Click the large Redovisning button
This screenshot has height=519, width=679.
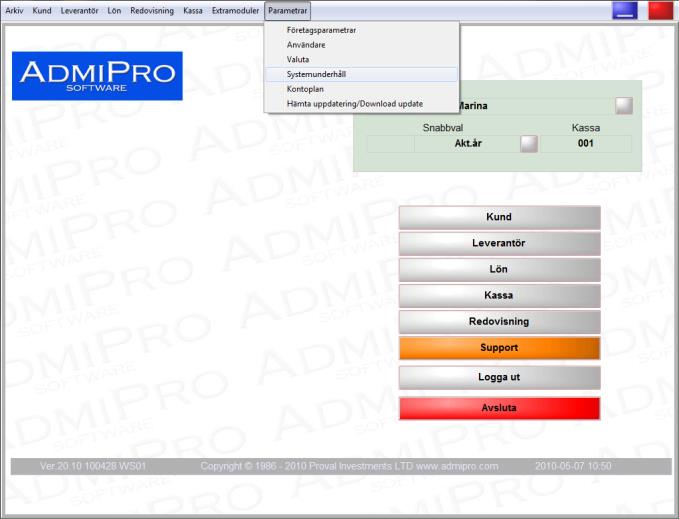499,322
